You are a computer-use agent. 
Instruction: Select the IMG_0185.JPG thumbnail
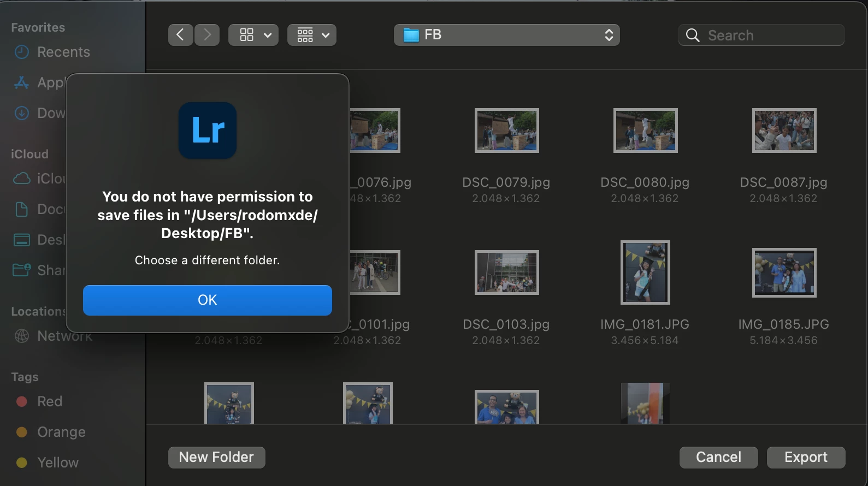click(x=784, y=272)
